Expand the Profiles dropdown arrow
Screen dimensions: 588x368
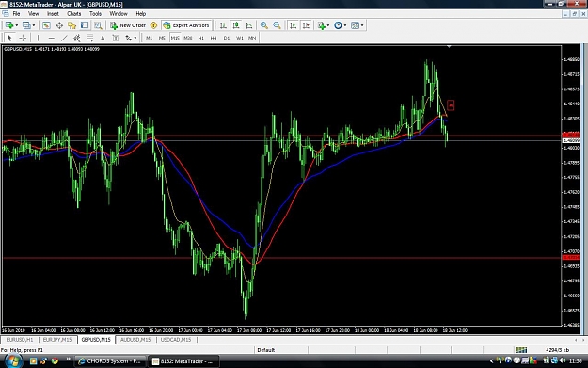tap(34, 25)
